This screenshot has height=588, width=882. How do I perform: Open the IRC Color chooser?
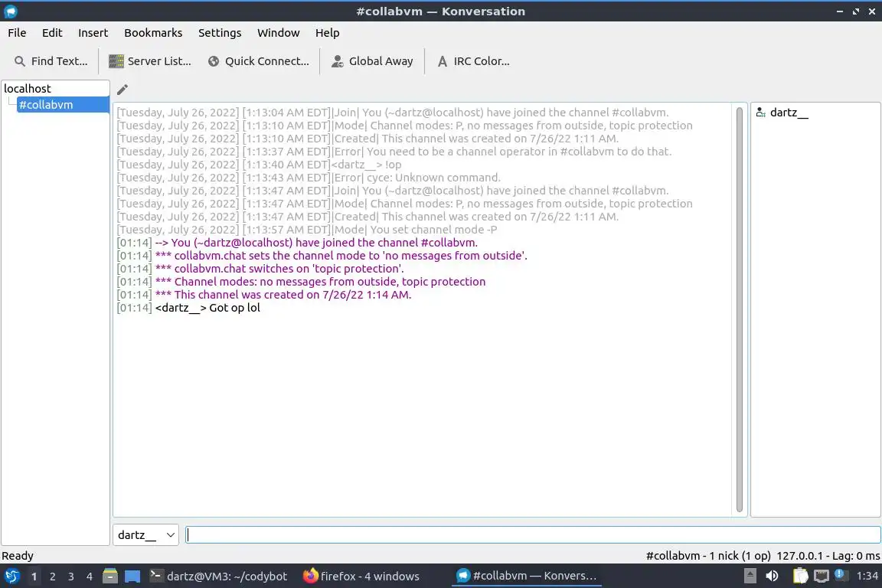coord(473,60)
